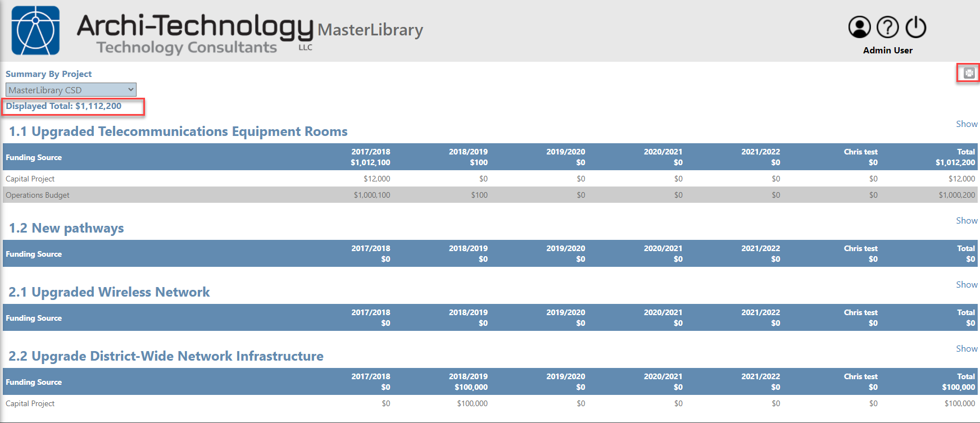The width and height of the screenshot is (980, 423).
Task: Click 2017/2018 $1,012,100 column header in section 1.1
Action: click(370, 157)
